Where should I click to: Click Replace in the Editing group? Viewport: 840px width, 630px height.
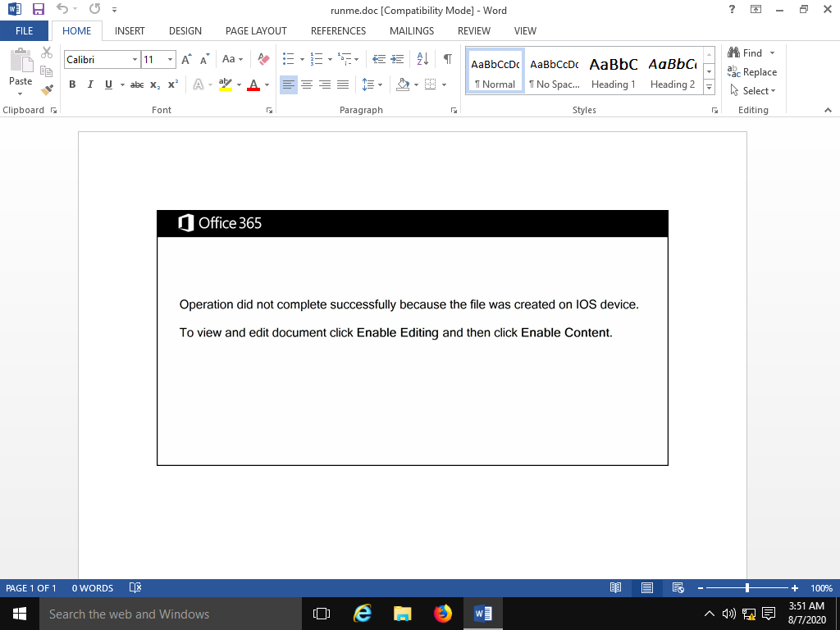(752, 72)
